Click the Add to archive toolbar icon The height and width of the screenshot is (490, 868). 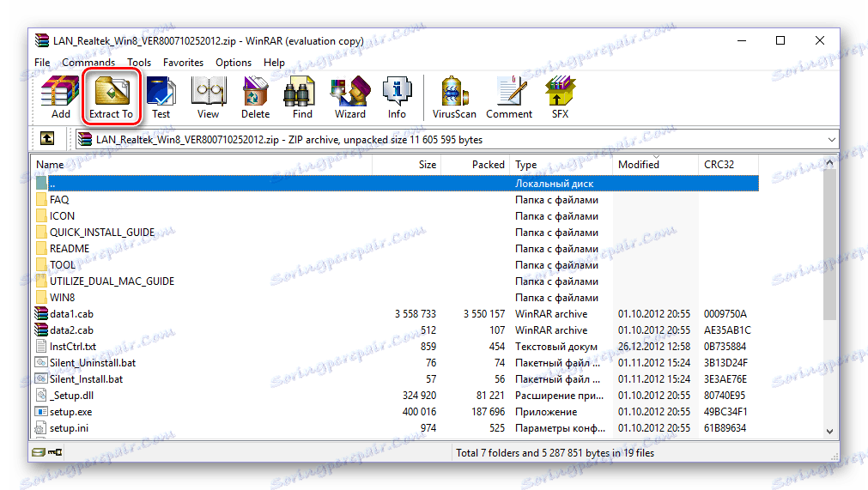pos(60,97)
